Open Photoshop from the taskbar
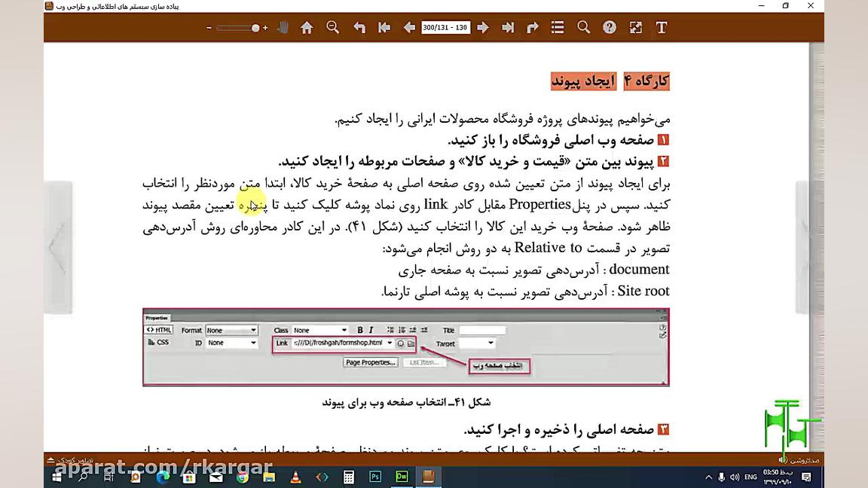 (374, 476)
